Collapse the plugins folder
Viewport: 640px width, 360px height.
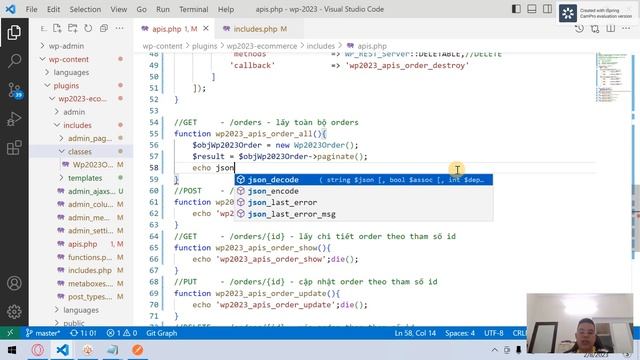tap(66, 85)
